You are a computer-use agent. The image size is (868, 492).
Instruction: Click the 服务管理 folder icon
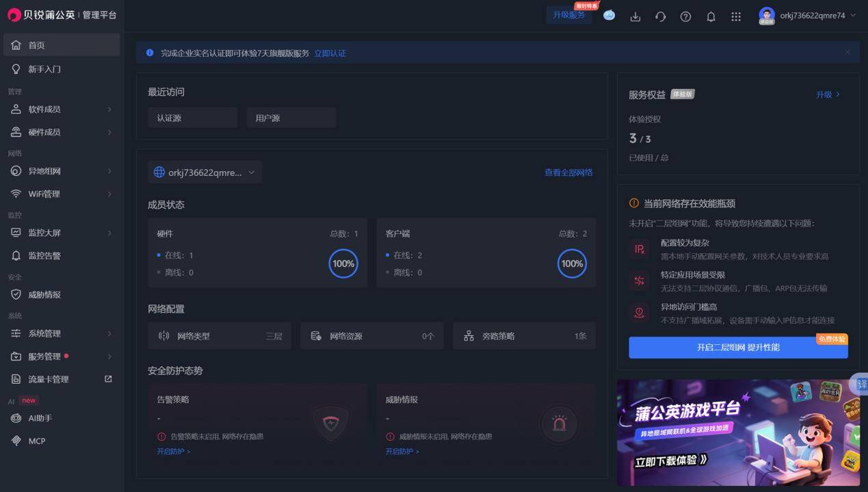coord(16,357)
